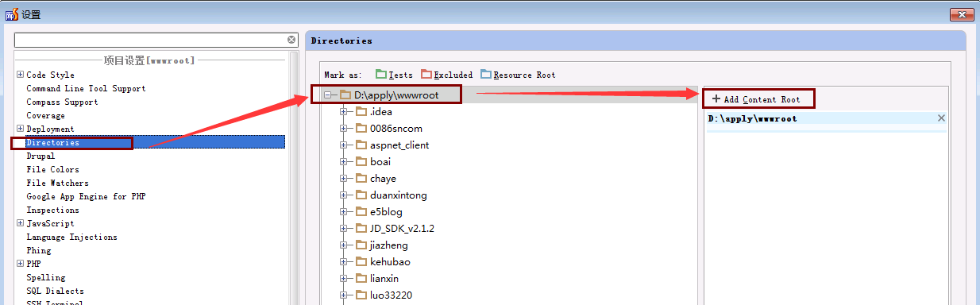This screenshot has width=980, height=305.
Task: Expand the boai folder
Action: 344,162
